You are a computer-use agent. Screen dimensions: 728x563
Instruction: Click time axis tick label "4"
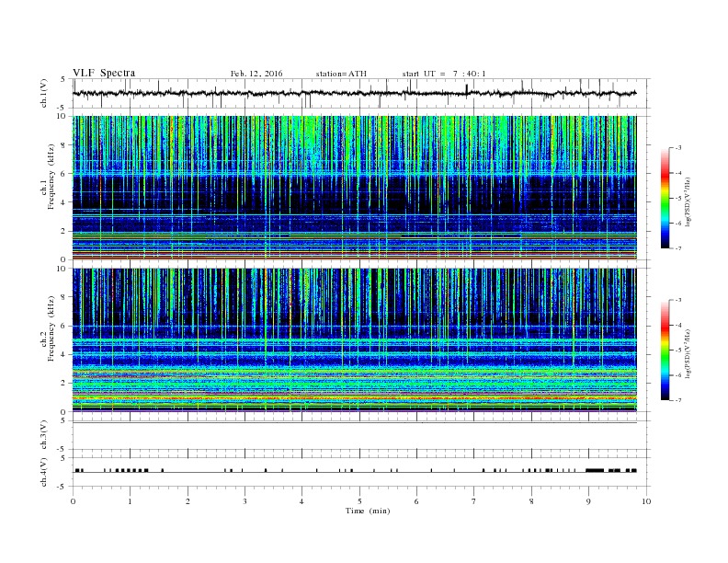(x=301, y=501)
